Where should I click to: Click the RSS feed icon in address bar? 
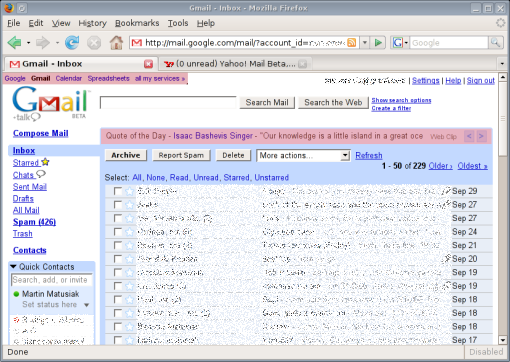pyautogui.click(x=352, y=43)
